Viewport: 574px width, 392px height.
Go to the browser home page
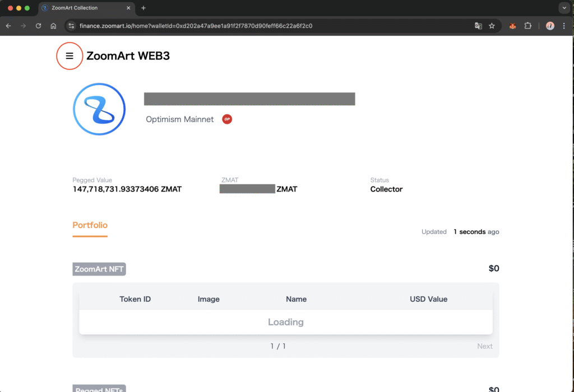click(x=53, y=26)
